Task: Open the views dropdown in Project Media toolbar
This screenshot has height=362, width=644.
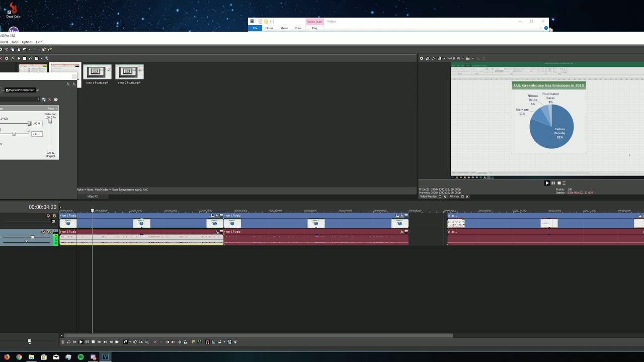Action: 41,58
